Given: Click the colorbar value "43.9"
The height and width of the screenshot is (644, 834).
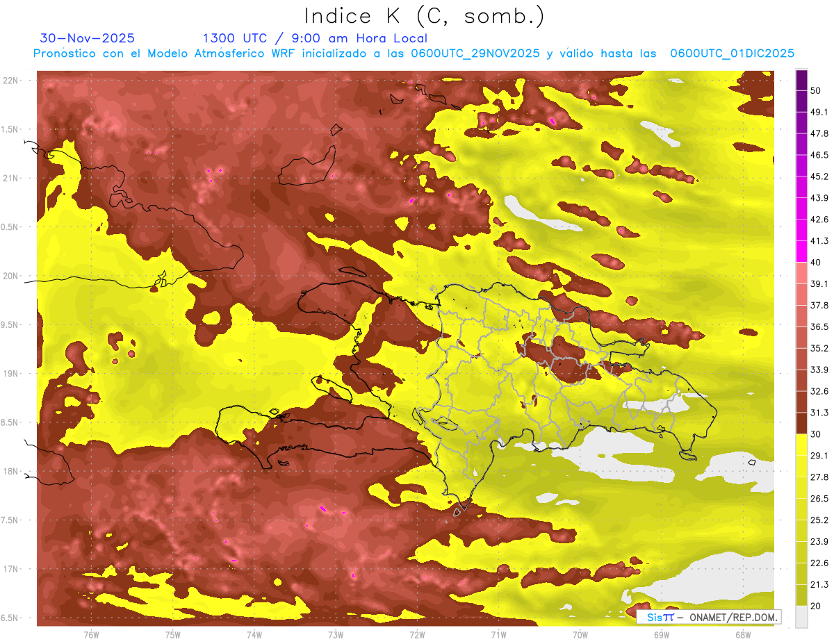Looking at the screenshot, I should 819,198.
